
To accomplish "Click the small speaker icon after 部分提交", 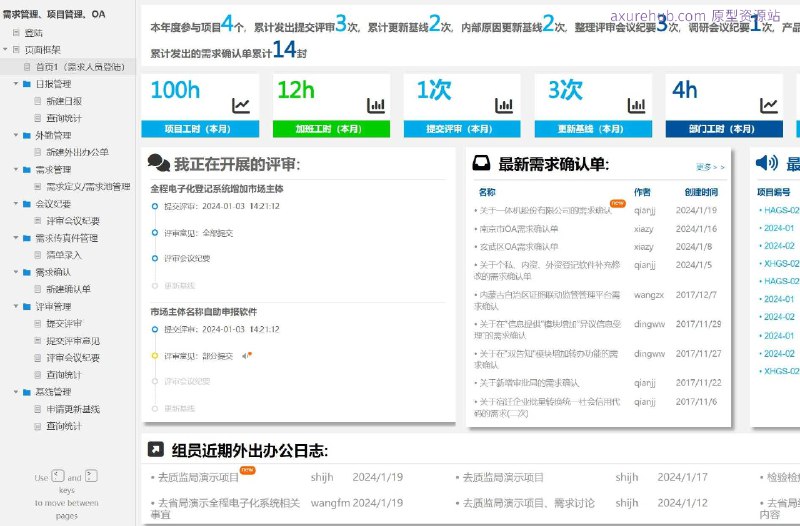I will click(247, 355).
